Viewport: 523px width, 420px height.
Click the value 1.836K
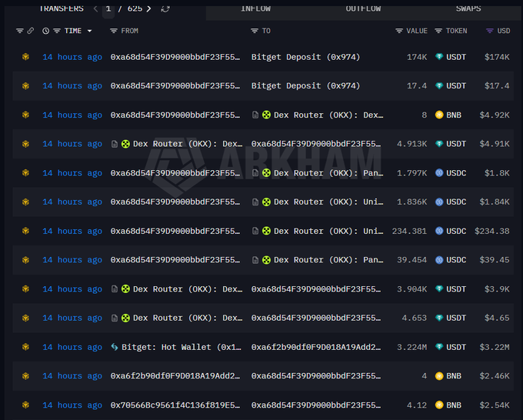click(x=411, y=202)
